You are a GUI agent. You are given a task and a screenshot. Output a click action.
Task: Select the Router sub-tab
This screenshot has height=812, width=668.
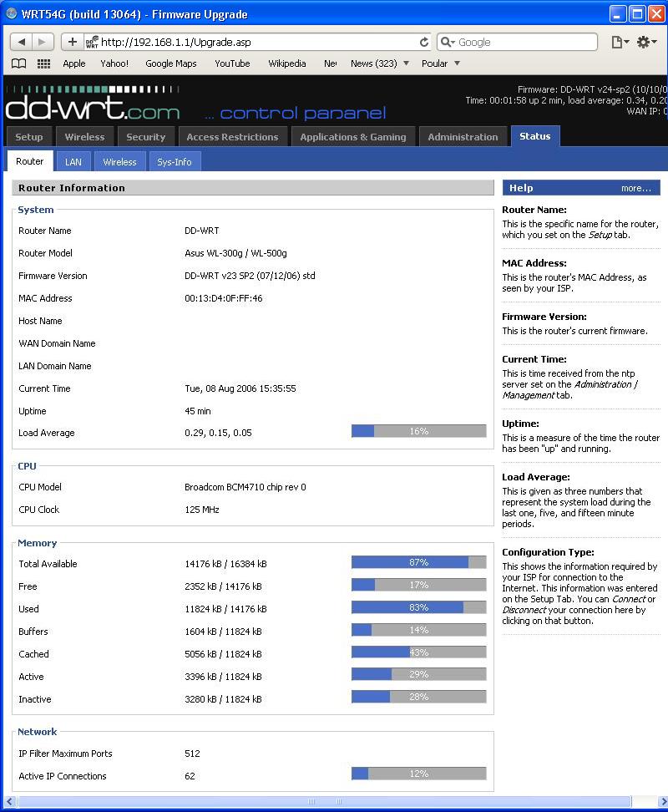coord(30,161)
